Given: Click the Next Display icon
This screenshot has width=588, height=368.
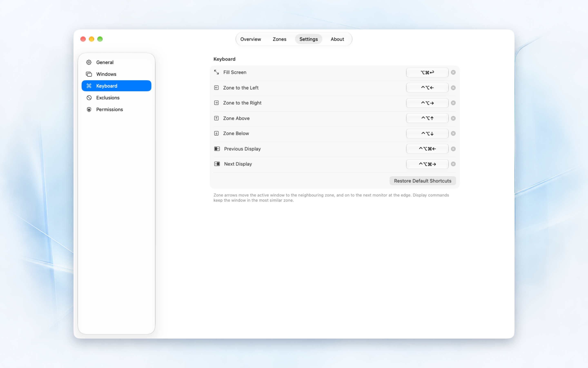Looking at the screenshot, I should (x=217, y=164).
